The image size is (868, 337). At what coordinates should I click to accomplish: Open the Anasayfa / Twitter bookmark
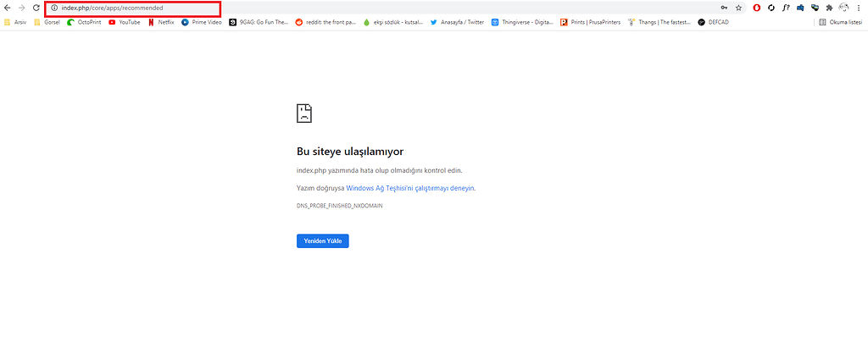pos(457,23)
